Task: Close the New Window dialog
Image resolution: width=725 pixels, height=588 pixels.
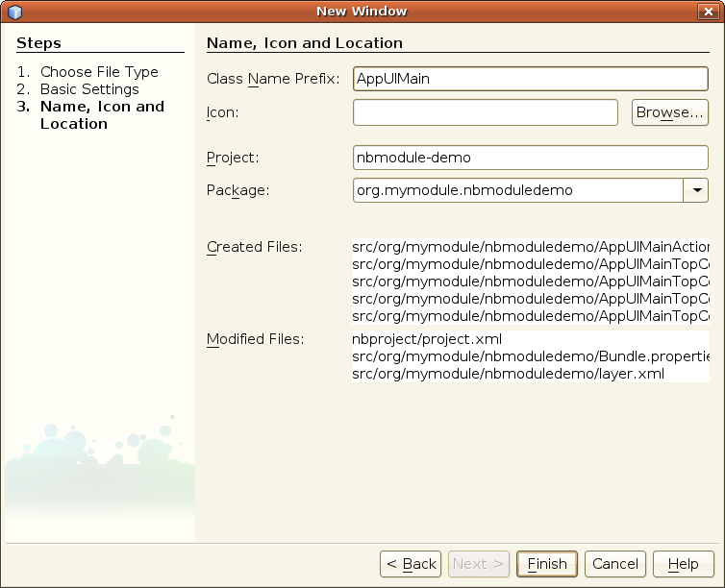Action: tap(708, 12)
